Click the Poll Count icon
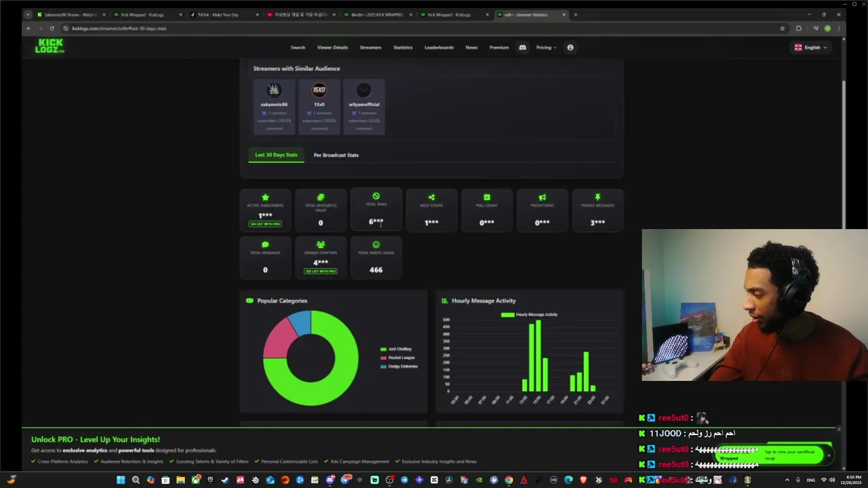Screen dimensions: 868x488 (487, 197)
